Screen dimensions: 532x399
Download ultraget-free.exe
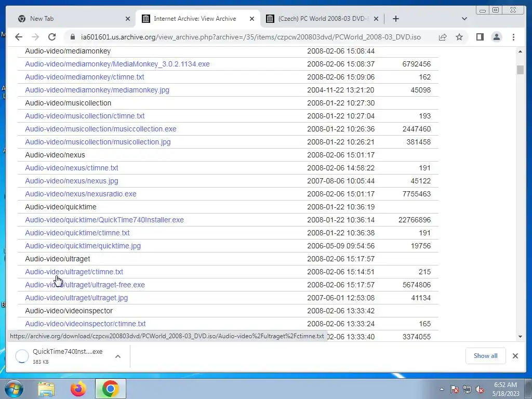[x=85, y=285]
